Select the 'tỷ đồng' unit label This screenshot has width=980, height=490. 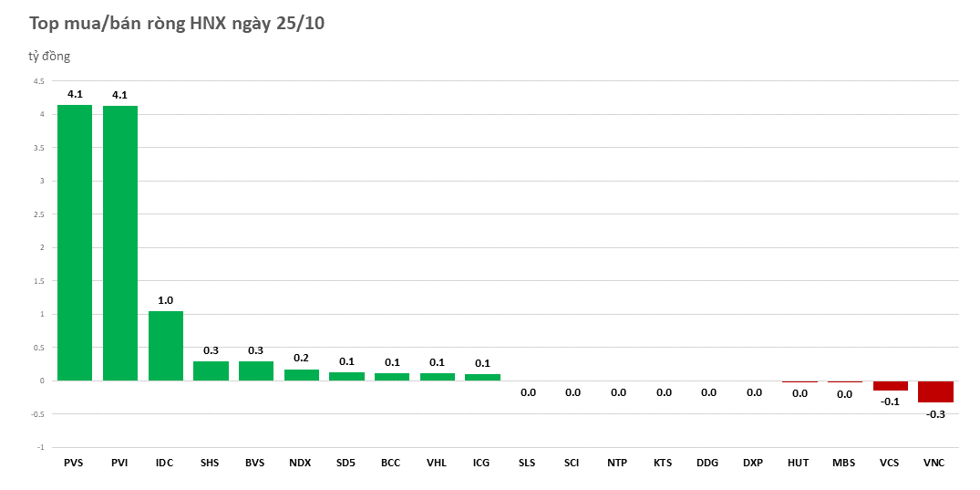49,57
